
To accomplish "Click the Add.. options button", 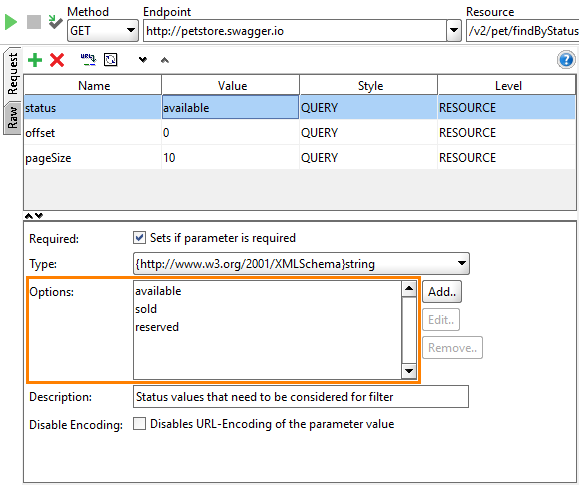I will point(442,292).
